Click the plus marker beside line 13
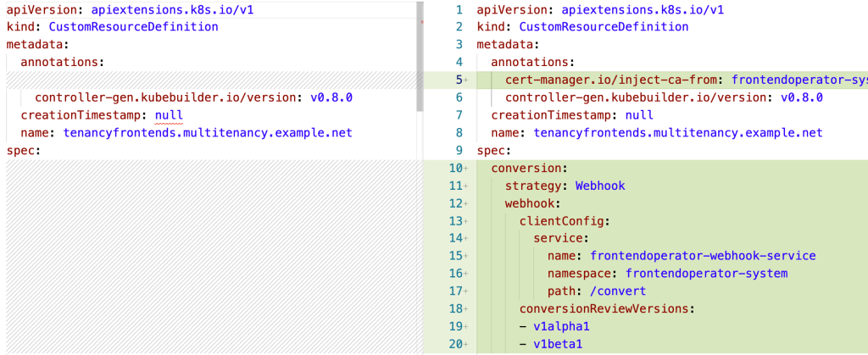Screen dimensions: 868x355 [x=465, y=220]
